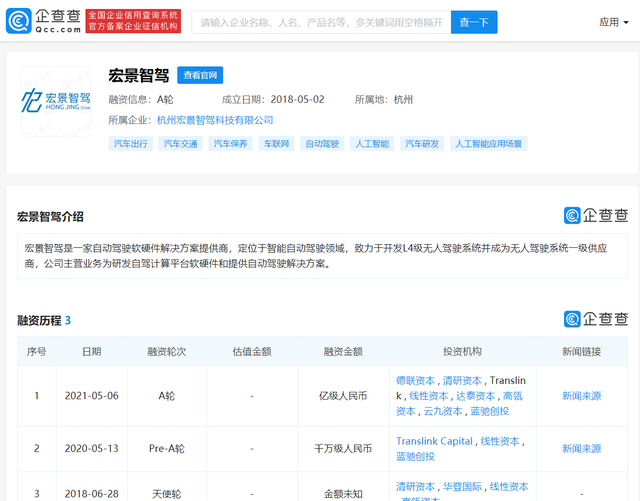Open 德联资本 investor link
The image size is (640, 501).
[415, 381]
